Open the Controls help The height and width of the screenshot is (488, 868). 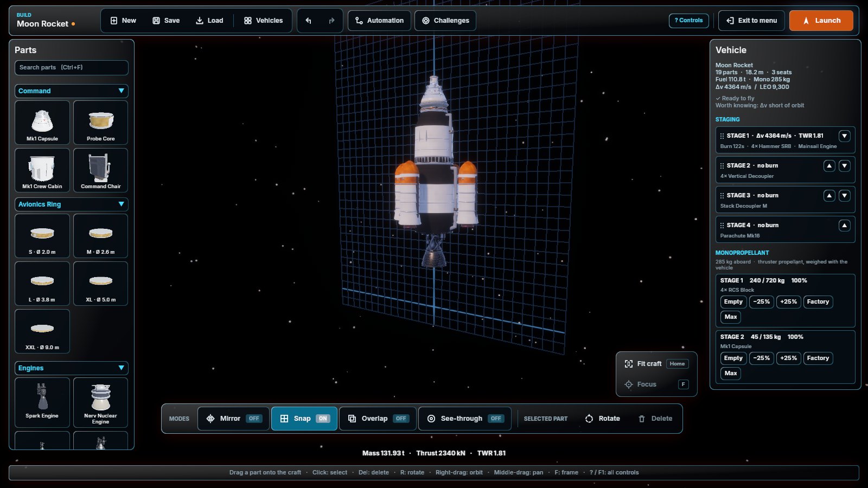coord(688,21)
